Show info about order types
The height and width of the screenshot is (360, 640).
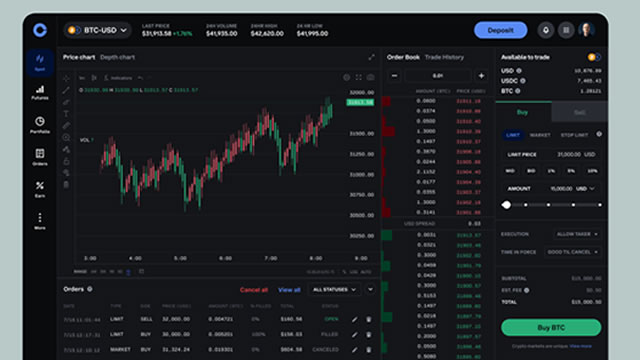(x=599, y=134)
